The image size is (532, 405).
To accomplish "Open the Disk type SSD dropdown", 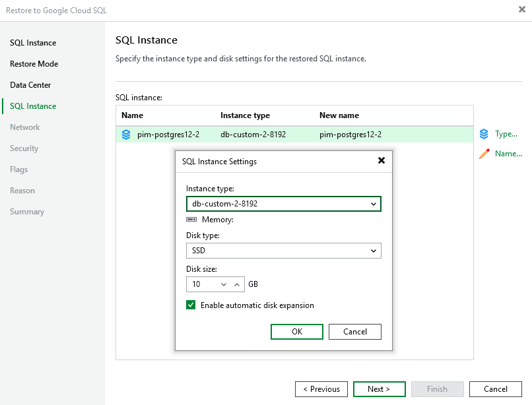I will click(x=284, y=251).
